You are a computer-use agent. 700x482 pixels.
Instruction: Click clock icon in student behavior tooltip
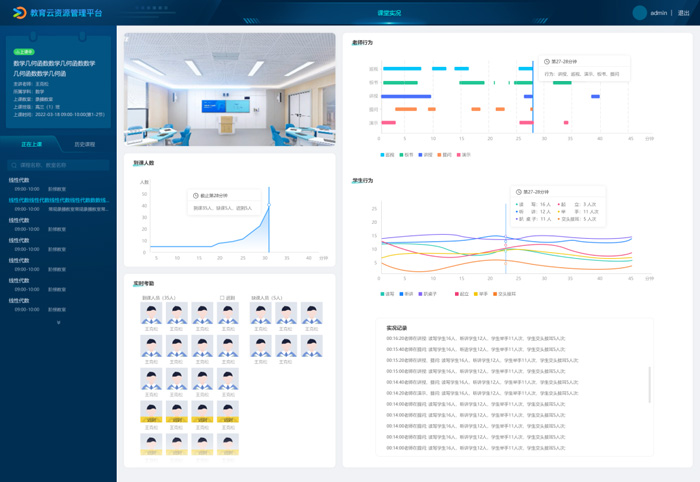(518, 192)
